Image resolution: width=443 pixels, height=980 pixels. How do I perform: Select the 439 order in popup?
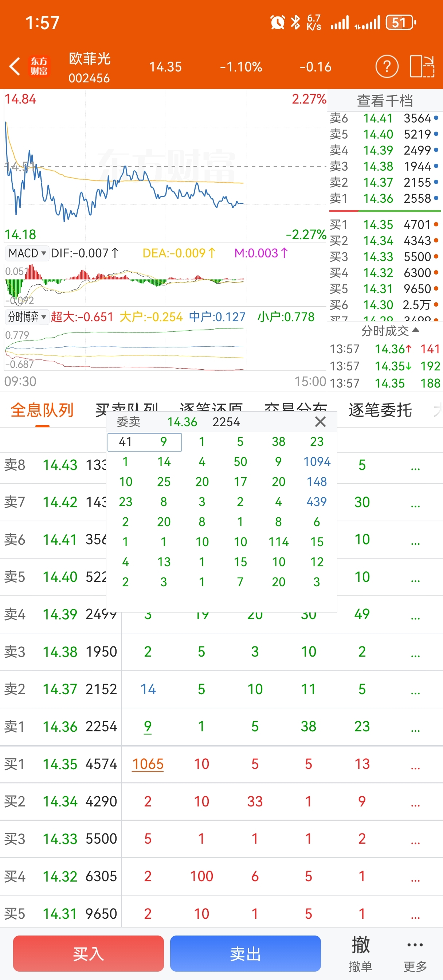click(317, 501)
